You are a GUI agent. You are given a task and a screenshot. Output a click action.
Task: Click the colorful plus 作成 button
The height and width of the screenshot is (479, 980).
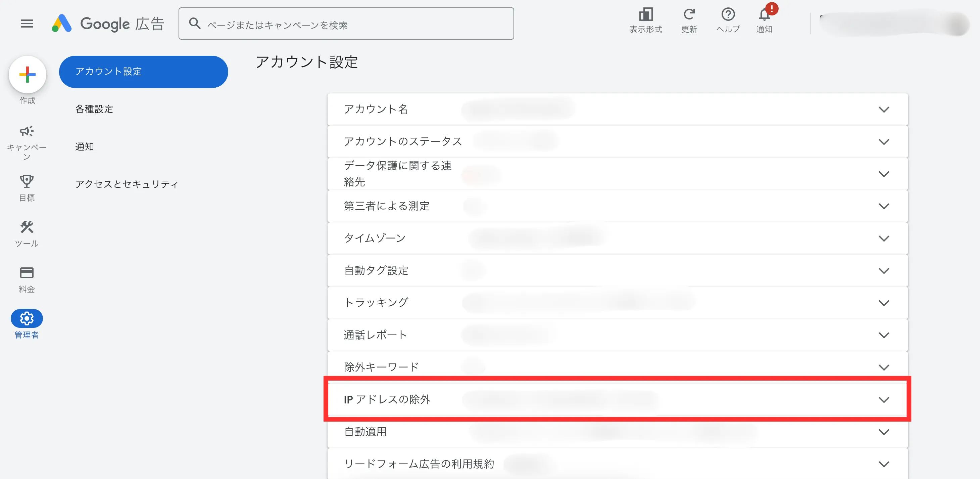tap(28, 75)
